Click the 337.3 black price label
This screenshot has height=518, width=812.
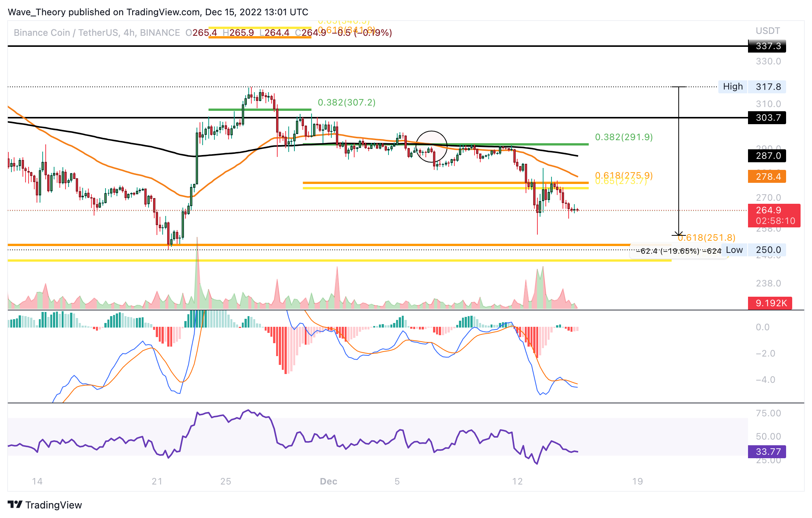tap(767, 46)
